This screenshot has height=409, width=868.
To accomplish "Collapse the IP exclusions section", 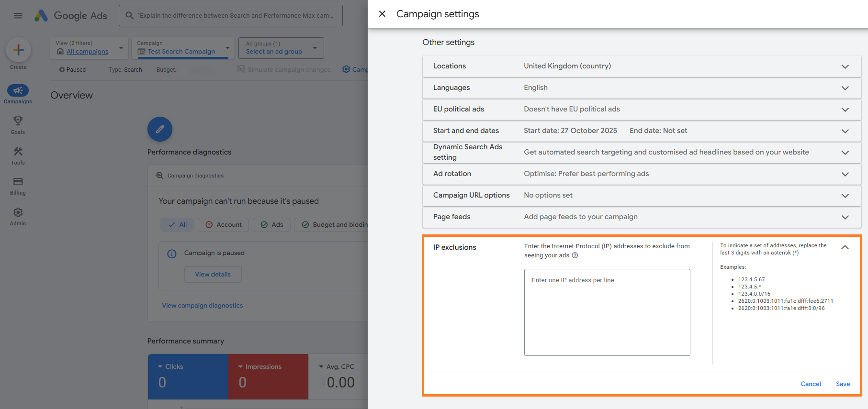I will tap(845, 247).
